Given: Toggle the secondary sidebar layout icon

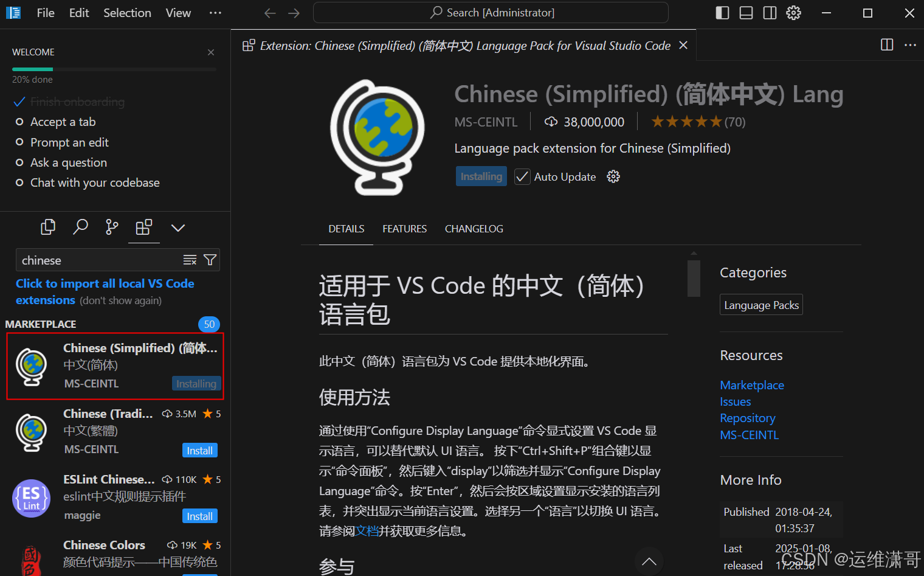Looking at the screenshot, I should coord(770,13).
